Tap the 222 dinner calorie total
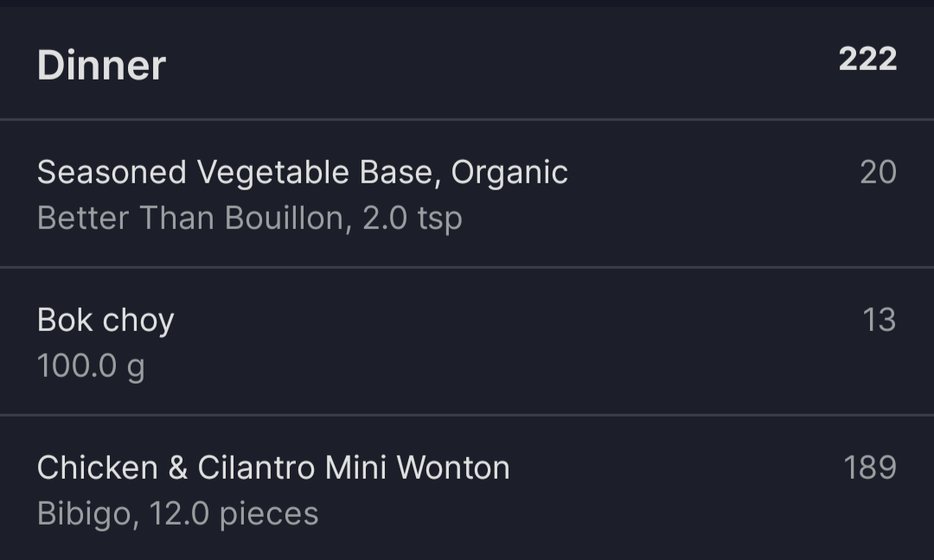Viewport: 934px width, 560px height. pyautogui.click(x=867, y=60)
